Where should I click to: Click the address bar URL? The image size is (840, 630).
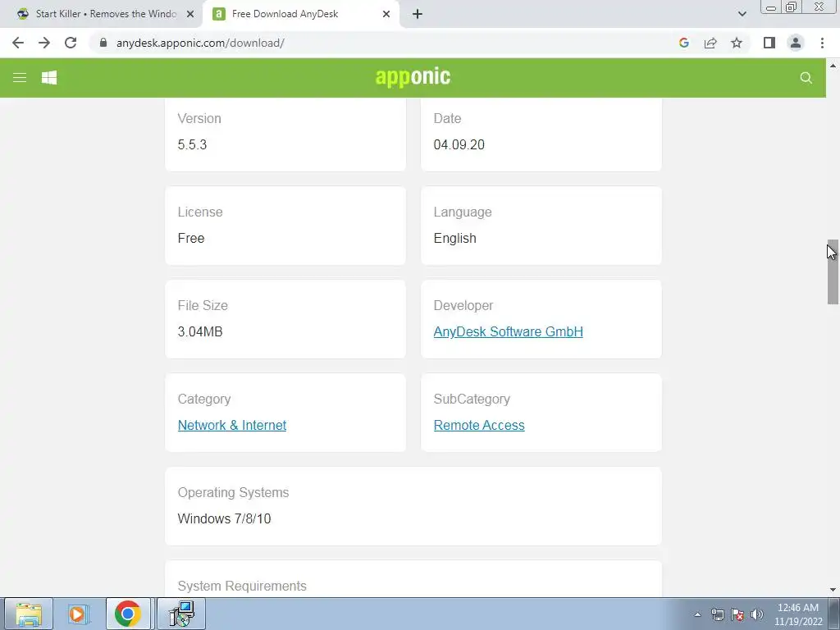pyautogui.click(x=200, y=43)
